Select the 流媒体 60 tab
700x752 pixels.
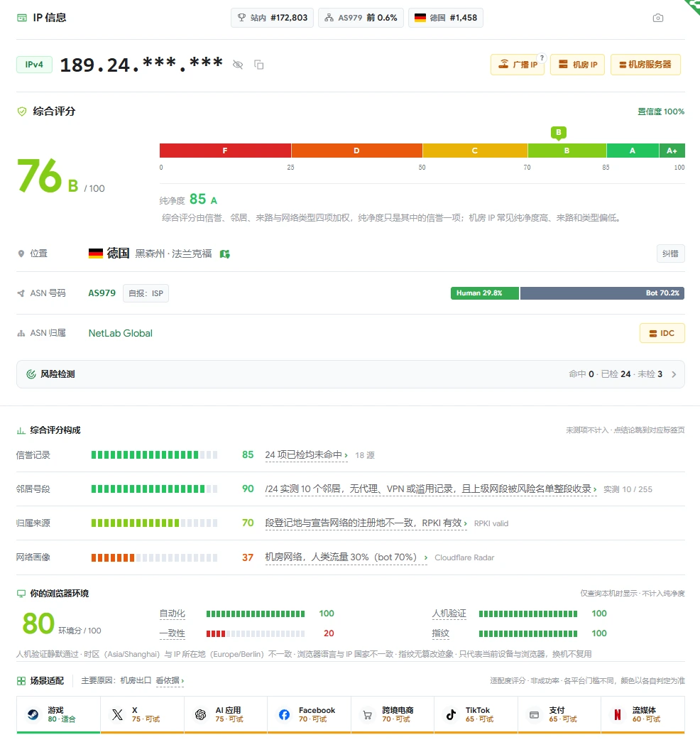tap(642, 714)
